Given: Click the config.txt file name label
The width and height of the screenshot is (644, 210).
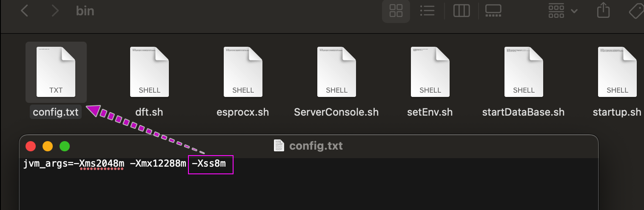Looking at the screenshot, I should 56,112.
